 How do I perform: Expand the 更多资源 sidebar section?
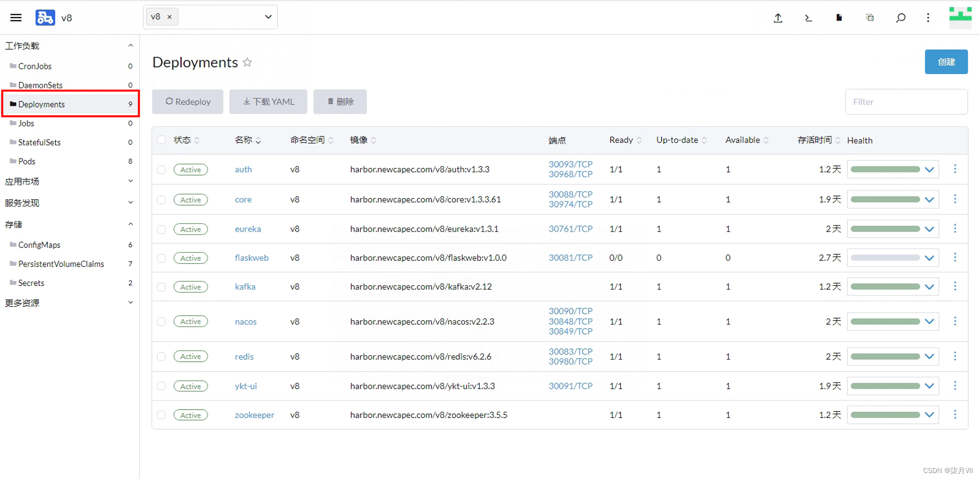point(130,303)
